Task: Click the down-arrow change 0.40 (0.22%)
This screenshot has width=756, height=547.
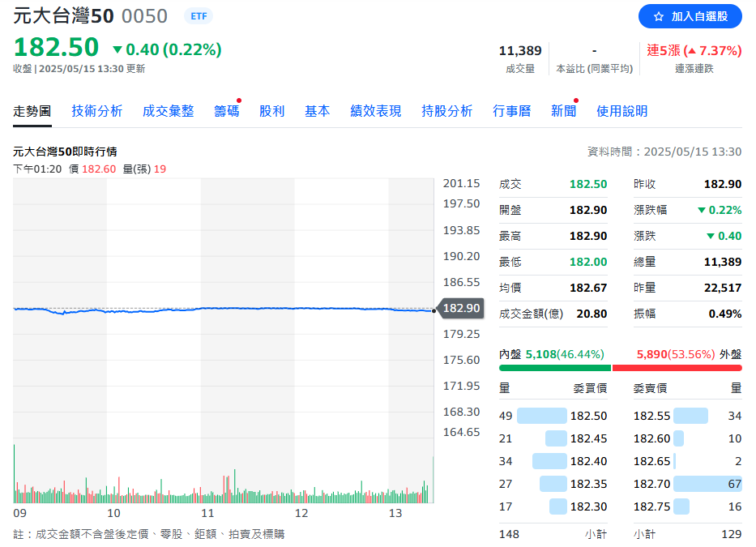Action: pyautogui.click(x=167, y=49)
